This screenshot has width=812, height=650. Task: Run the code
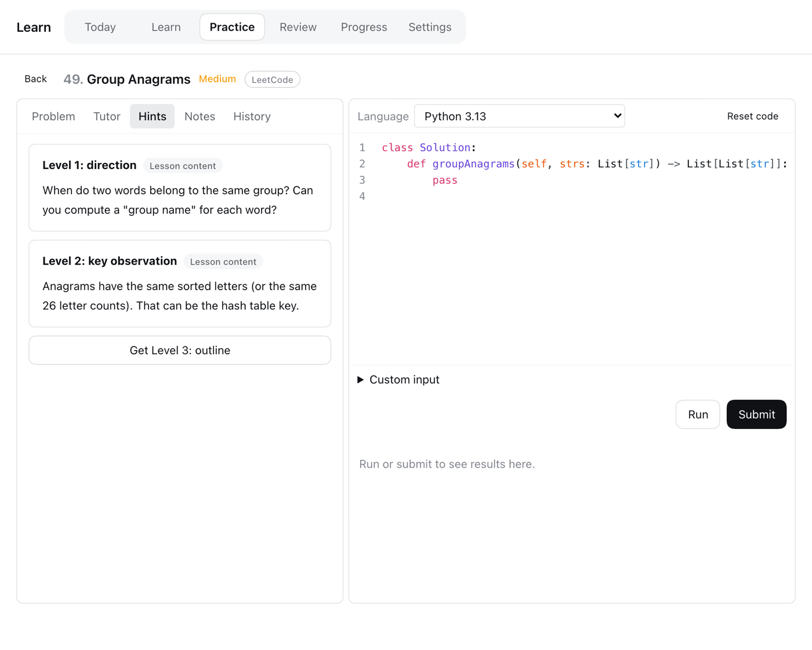[698, 414]
